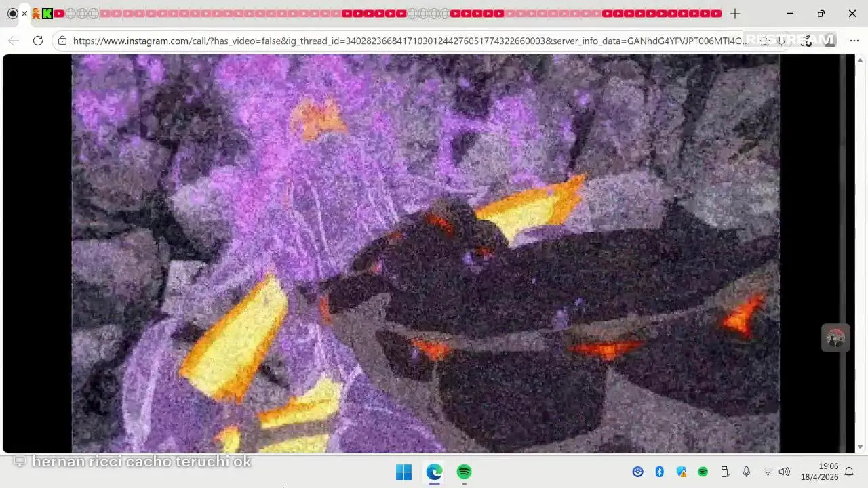Click the floating avatar thumbnail on the right edge
Image resolution: width=868 pixels, height=488 pixels.
pyautogui.click(x=835, y=338)
